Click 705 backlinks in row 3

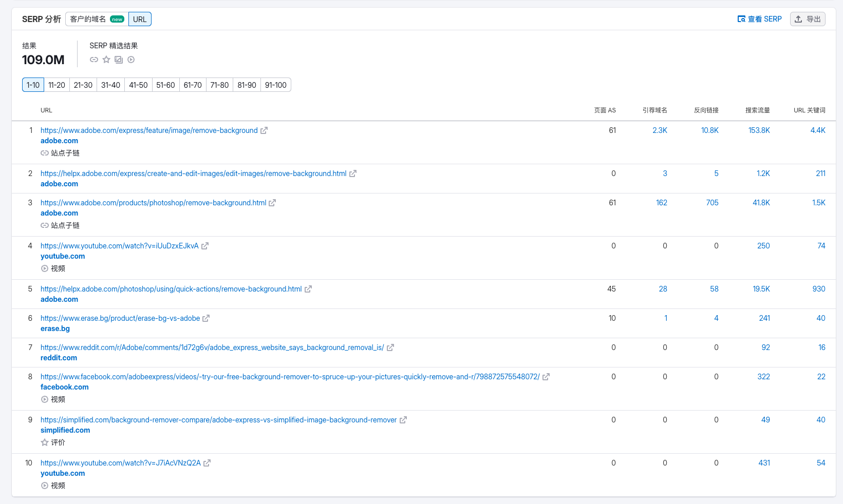[x=713, y=203]
